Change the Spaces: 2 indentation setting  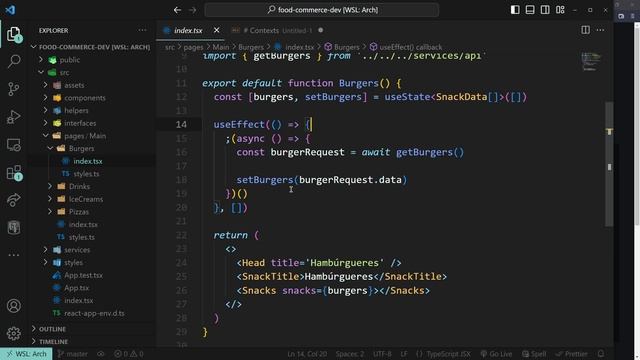pos(350,353)
